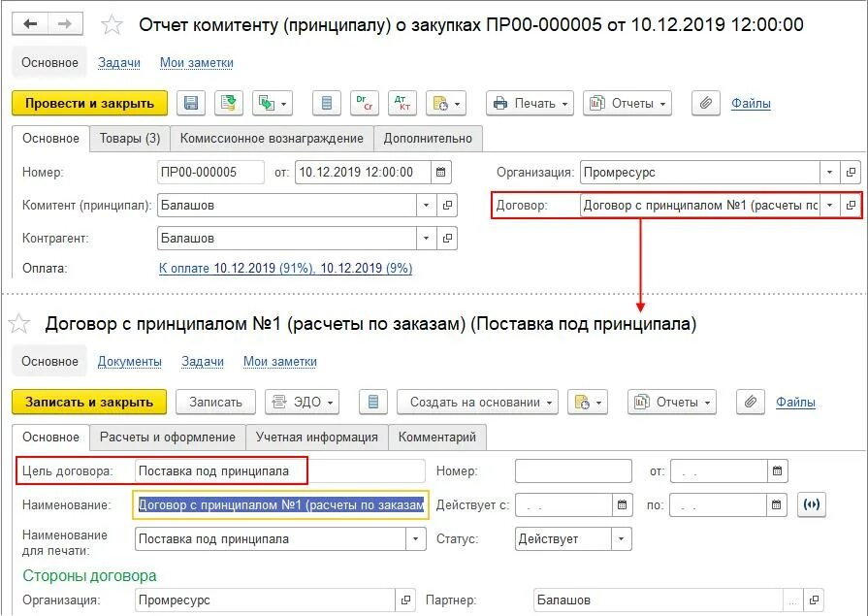868x616 pixels.
Task: Open the Партнер Балашов card icon
Action: click(x=814, y=600)
